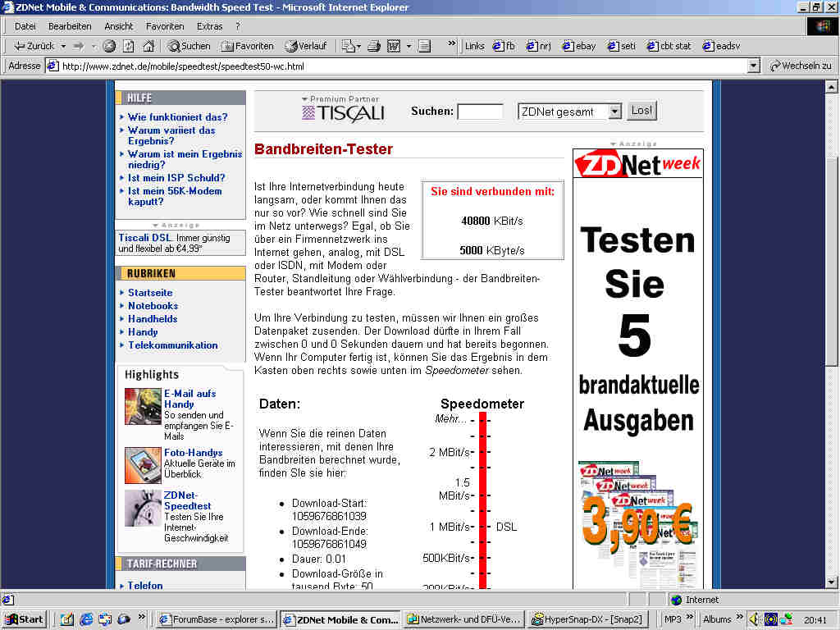Viewport: 840px width, 630px height.
Task: Open the Foto-Handys highlight link
Action: [193, 453]
